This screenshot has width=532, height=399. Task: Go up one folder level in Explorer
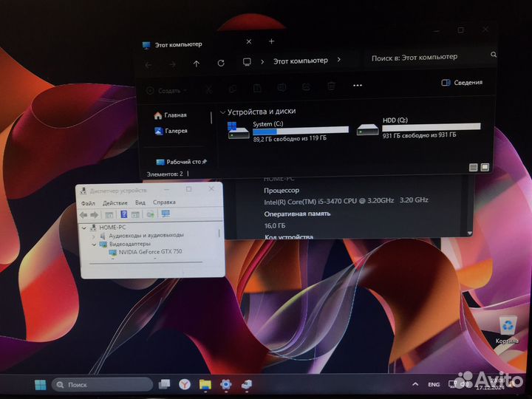click(x=197, y=64)
